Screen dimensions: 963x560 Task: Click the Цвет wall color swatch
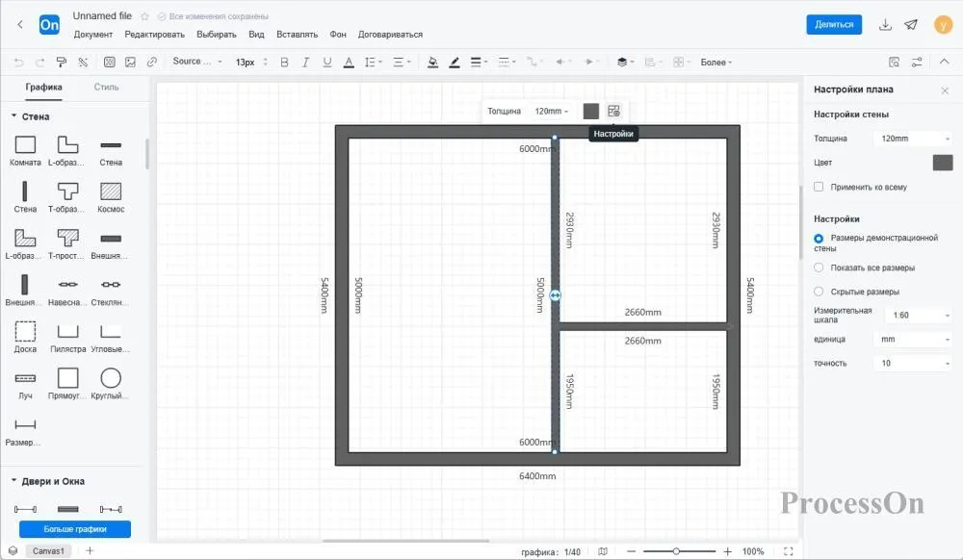pyautogui.click(x=943, y=163)
